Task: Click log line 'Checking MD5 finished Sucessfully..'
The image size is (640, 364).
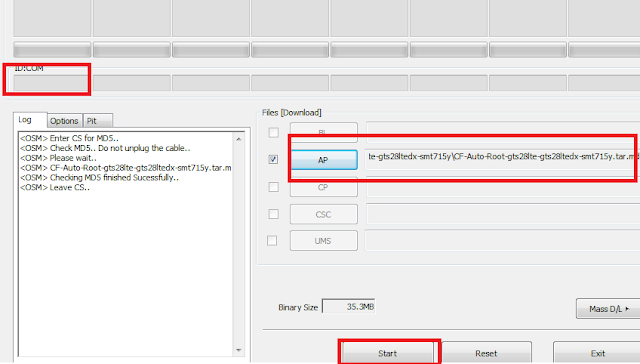Action: (99, 178)
